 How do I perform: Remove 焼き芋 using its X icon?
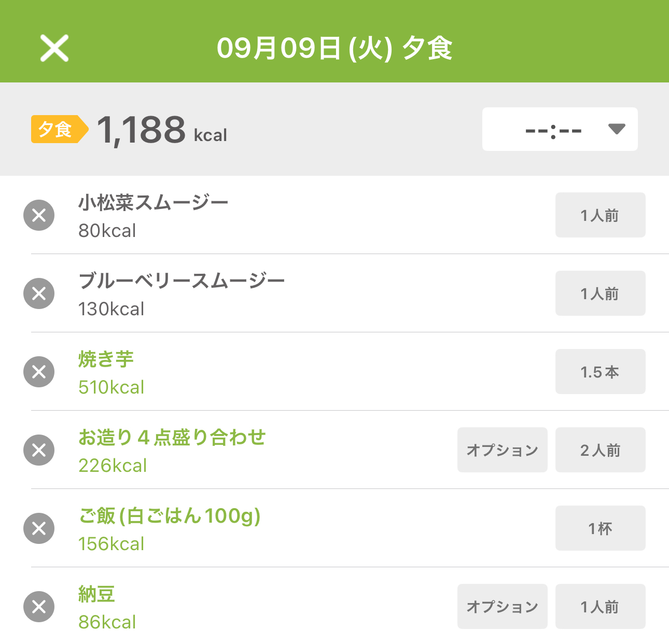39,372
